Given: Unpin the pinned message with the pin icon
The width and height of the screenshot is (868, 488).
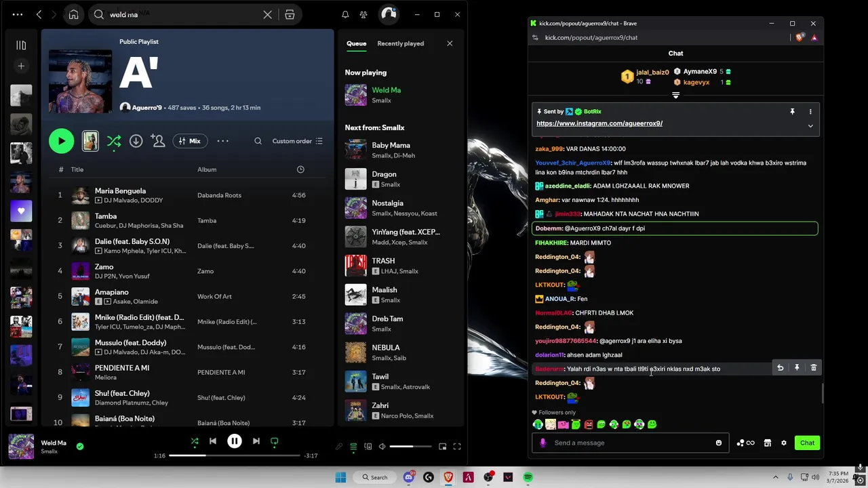Looking at the screenshot, I should coord(792,111).
